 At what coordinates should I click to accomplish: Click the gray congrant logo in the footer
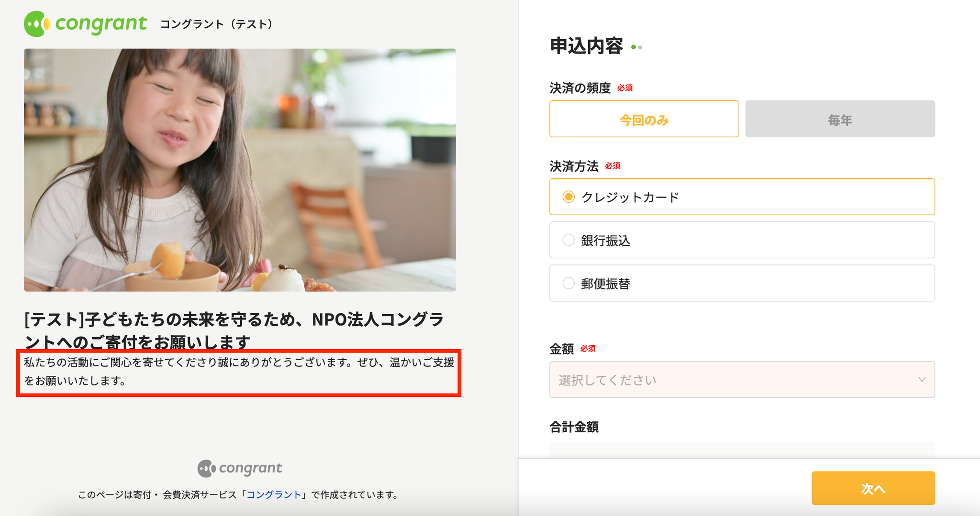click(x=240, y=468)
